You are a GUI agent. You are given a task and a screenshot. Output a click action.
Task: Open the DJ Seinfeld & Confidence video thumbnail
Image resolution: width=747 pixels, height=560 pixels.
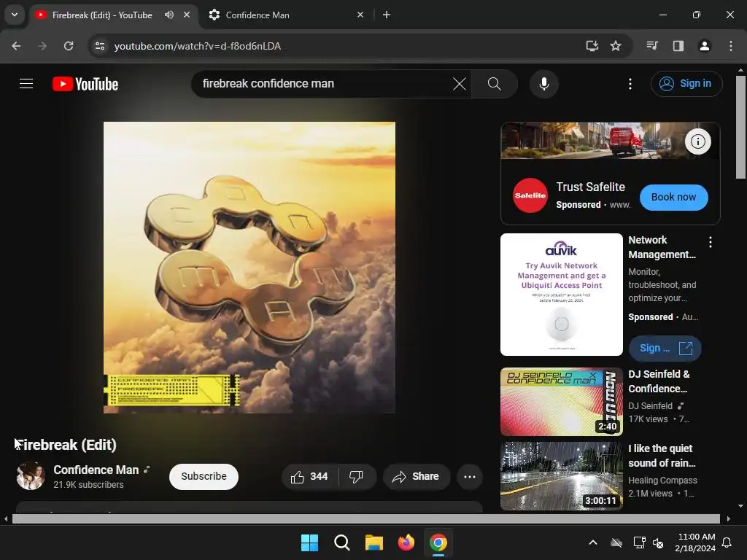(561, 402)
